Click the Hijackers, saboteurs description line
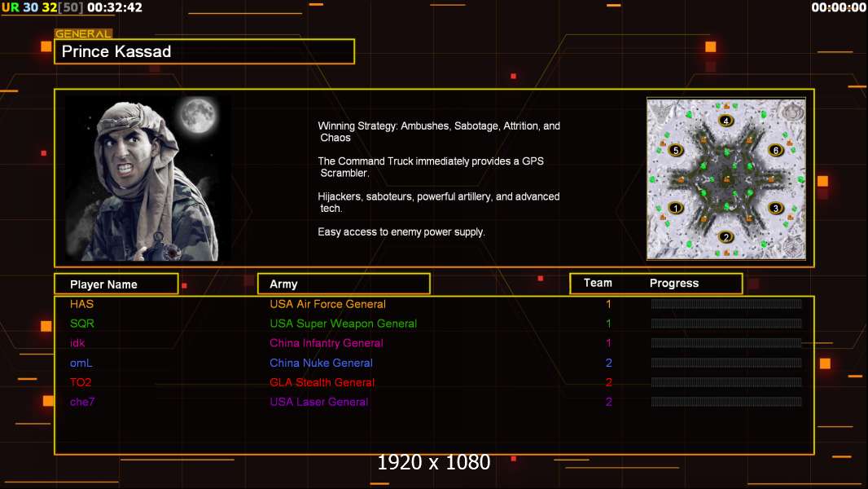The height and width of the screenshot is (489, 868). click(439, 202)
